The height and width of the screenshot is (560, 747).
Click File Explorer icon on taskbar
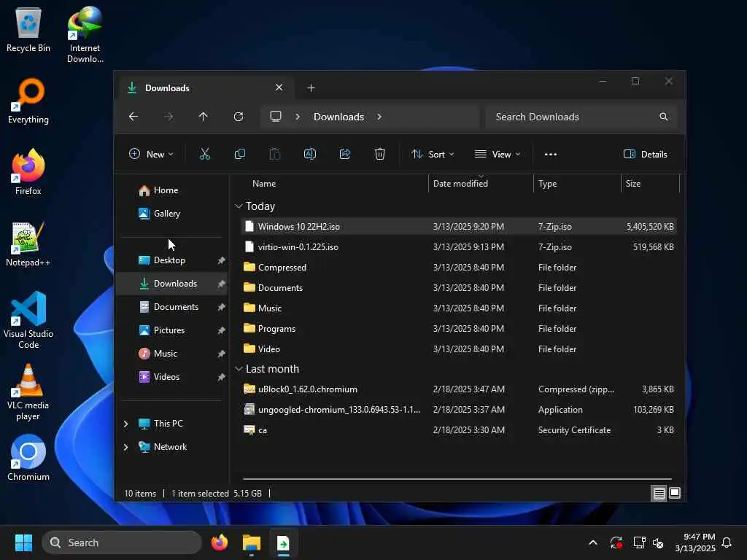252,542
